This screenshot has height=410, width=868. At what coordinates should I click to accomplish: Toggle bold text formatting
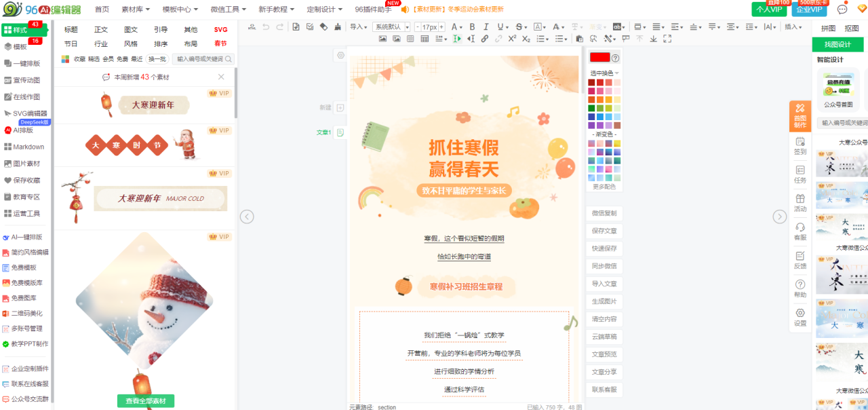[x=471, y=26]
